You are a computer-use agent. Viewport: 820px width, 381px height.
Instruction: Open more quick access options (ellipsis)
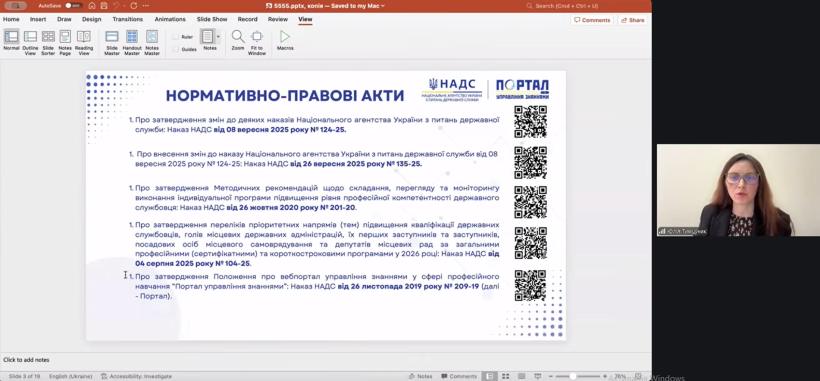coord(145,6)
